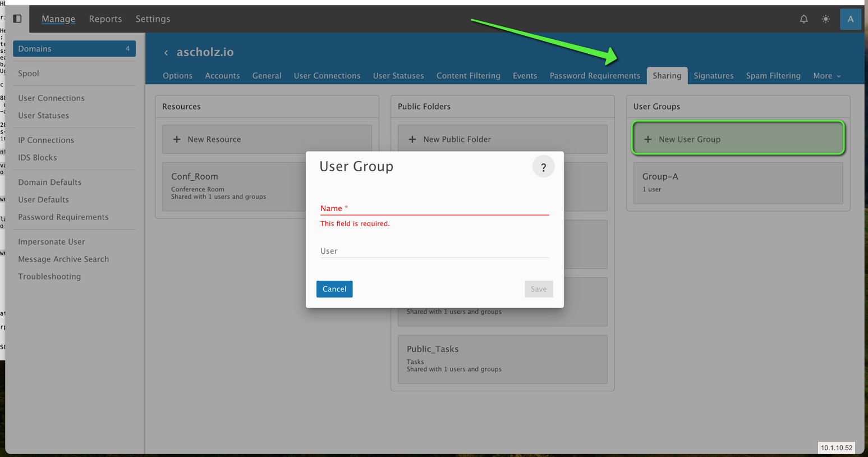This screenshot has height=457, width=868.
Task: Click the plus icon for New Public Folder
Action: tap(412, 139)
